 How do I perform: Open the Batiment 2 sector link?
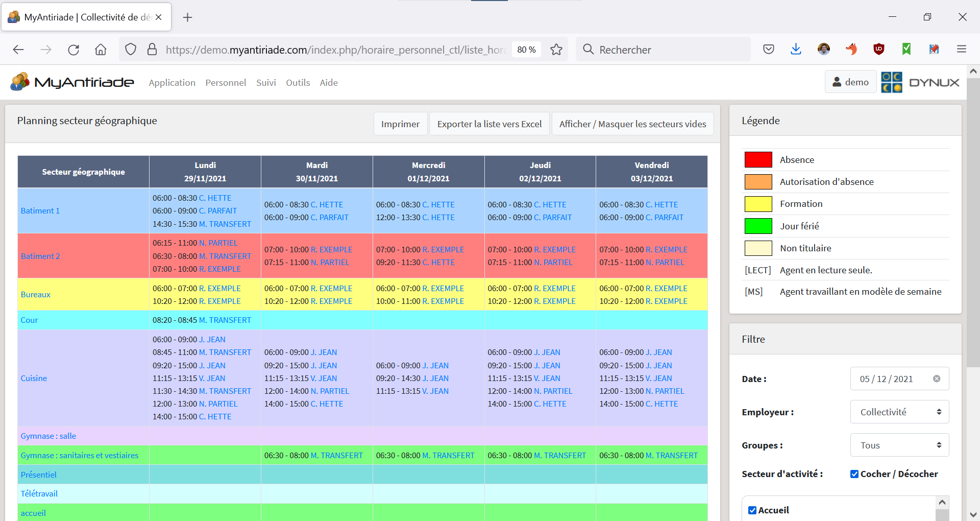40,256
